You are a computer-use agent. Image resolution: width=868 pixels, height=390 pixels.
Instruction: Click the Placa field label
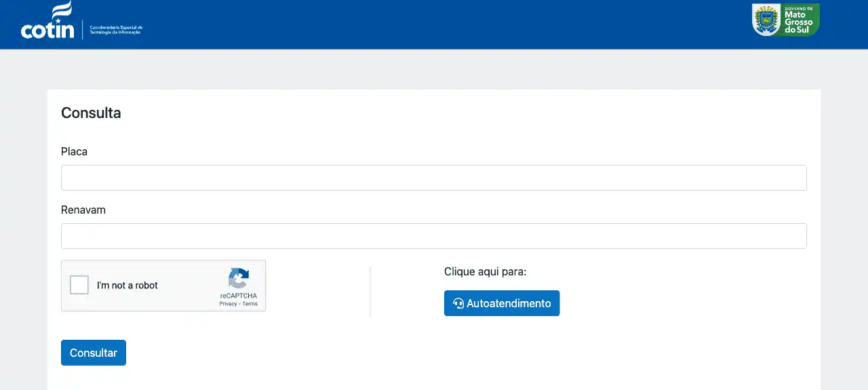point(75,151)
